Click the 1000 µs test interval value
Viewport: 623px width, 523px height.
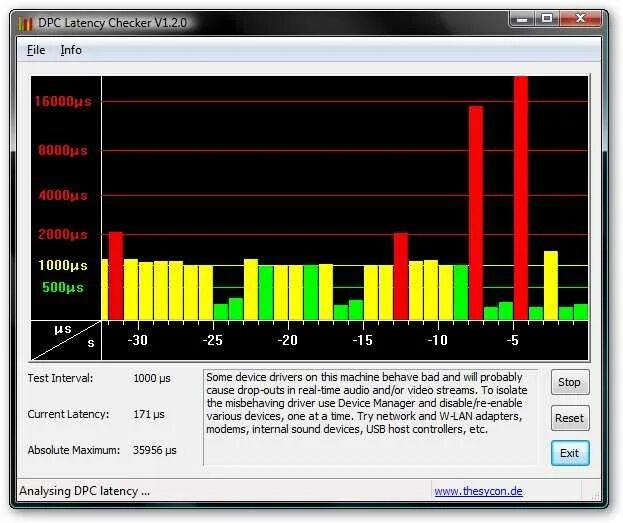[152, 378]
